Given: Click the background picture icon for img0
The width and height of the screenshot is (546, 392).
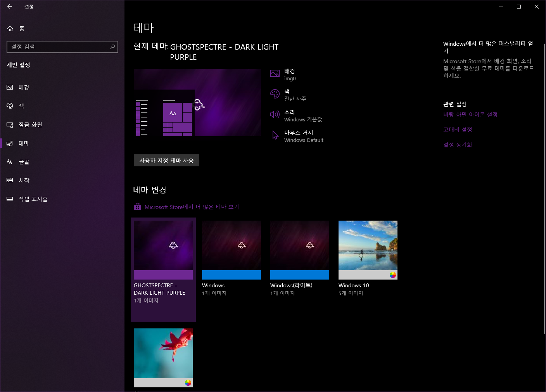Looking at the screenshot, I should click(275, 74).
